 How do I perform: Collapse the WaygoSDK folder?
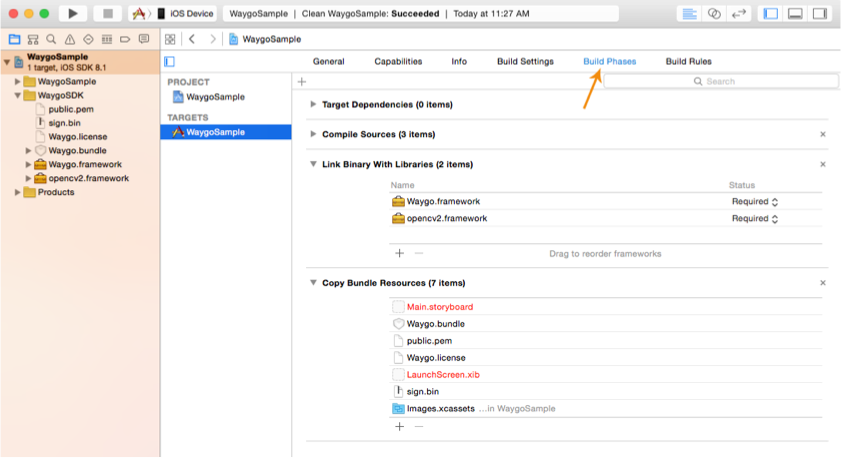tap(17, 96)
